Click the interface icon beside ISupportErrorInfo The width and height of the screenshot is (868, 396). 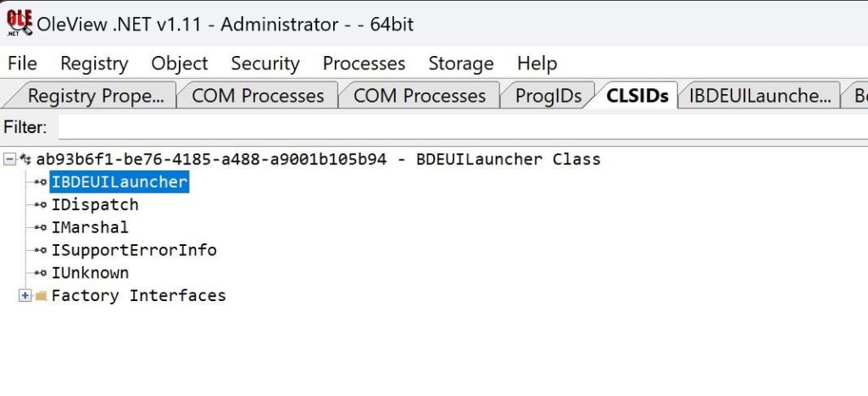40,251
